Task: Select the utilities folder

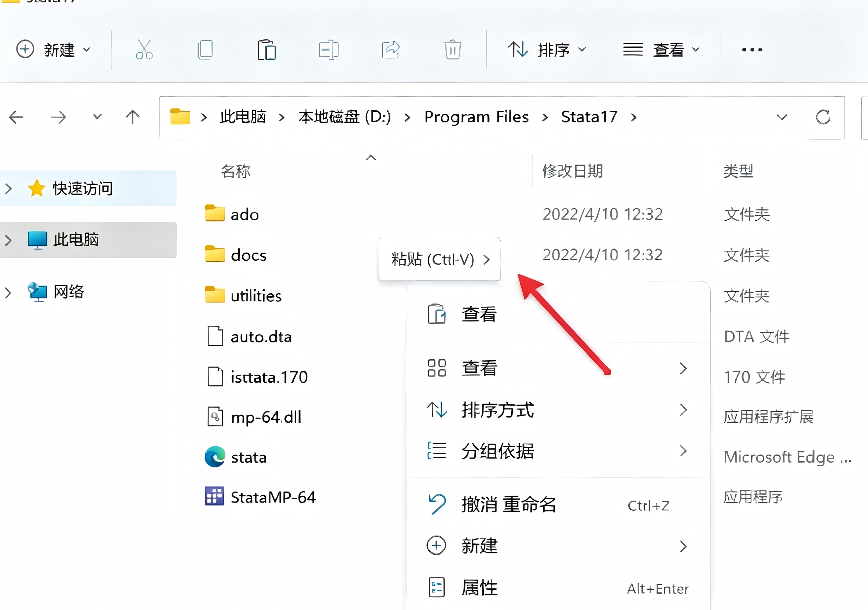Action: (243, 296)
